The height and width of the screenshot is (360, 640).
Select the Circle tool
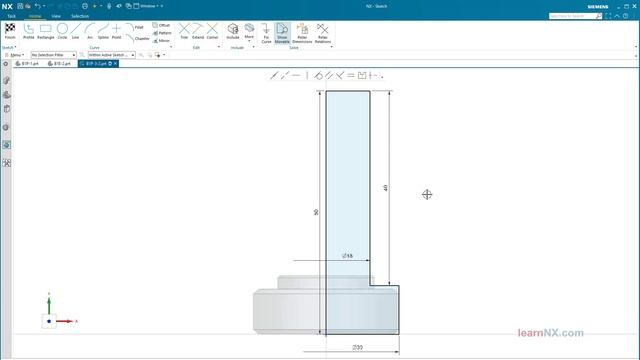click(62, 31)
